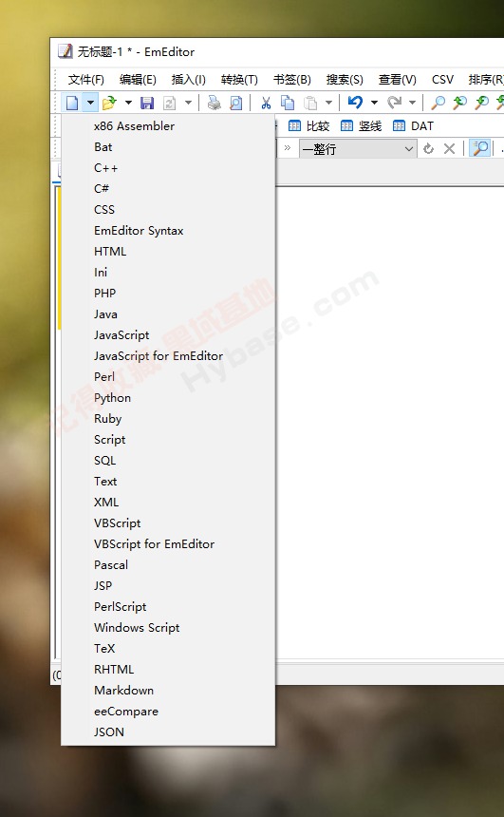Viewport: 504px width, 817px height.
Task: Open the 书签(B) menu
Action: coord(292,80)
